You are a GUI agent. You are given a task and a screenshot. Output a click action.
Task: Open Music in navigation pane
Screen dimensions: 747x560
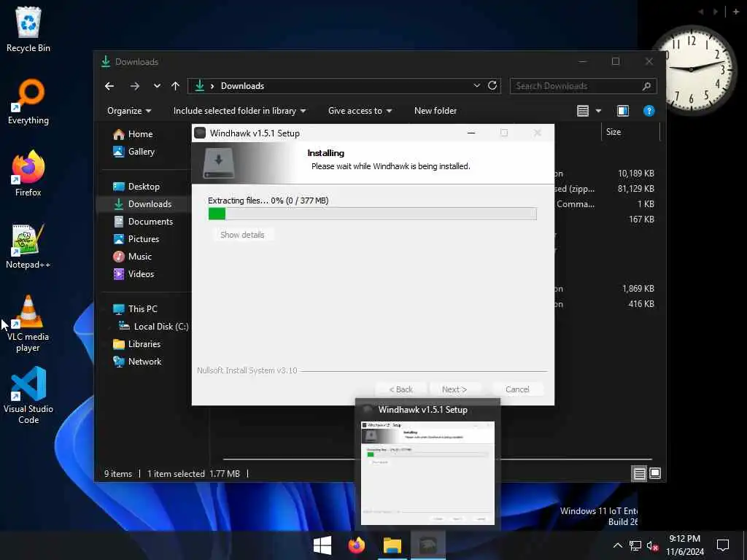pyautogui.click(x=133, y=257)
